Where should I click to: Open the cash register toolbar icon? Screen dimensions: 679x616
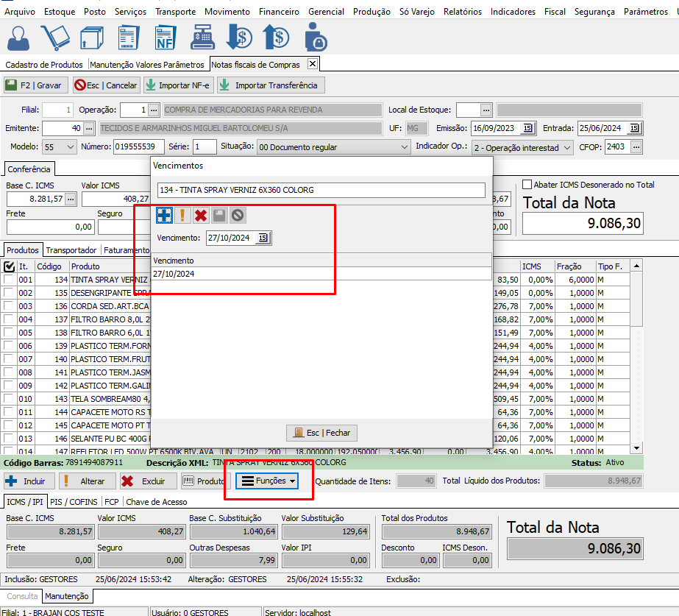202,36
